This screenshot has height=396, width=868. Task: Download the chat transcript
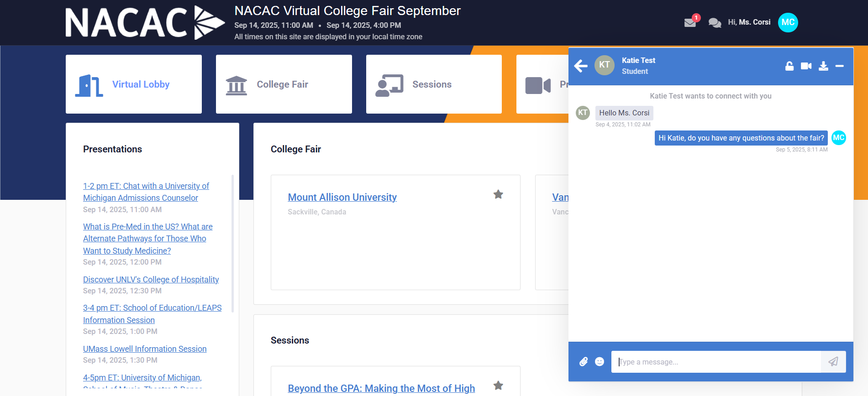[823, 66]
